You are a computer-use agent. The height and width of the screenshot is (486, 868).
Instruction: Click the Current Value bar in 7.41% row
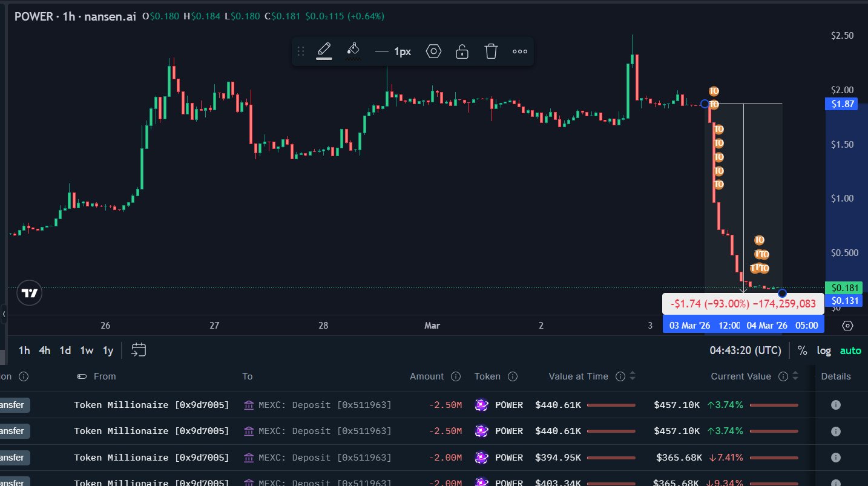774,458
